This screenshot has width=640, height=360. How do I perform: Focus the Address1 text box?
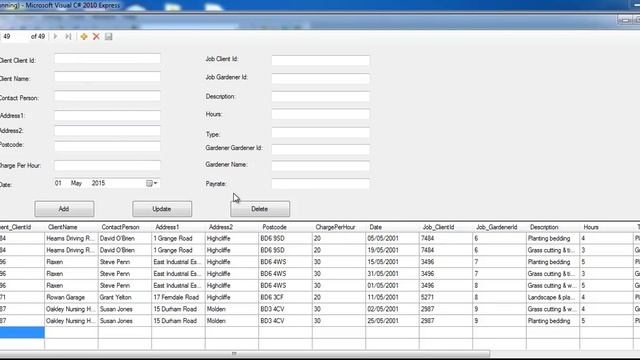point(107,116)
